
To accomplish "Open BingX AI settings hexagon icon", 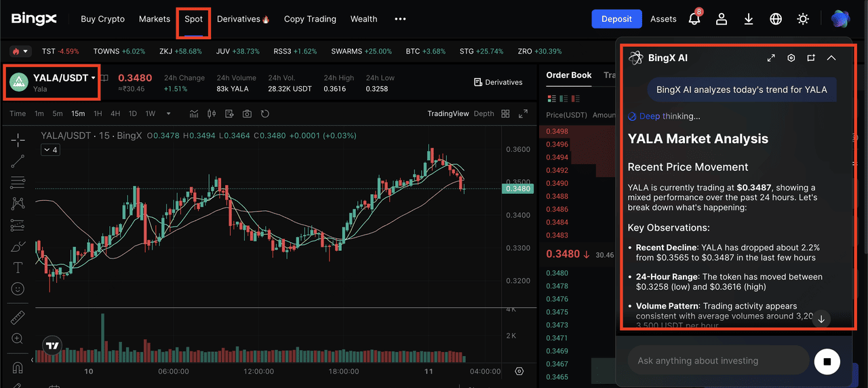I will tap(791, 58).
